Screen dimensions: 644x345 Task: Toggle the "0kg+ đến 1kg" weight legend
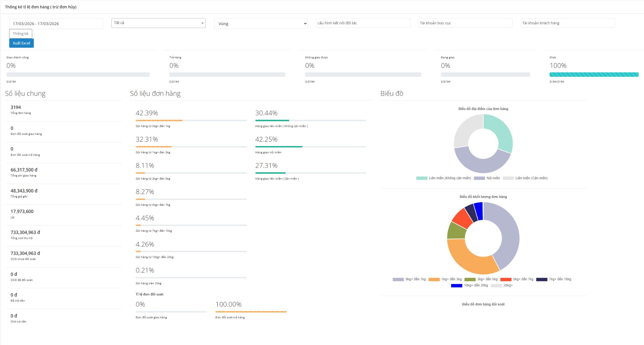(406, 279)
